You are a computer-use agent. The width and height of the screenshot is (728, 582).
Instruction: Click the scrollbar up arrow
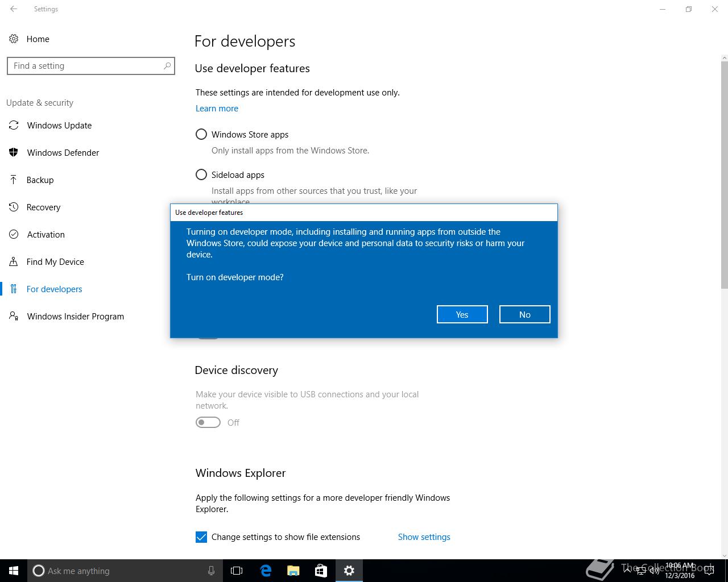coord(724,57)
